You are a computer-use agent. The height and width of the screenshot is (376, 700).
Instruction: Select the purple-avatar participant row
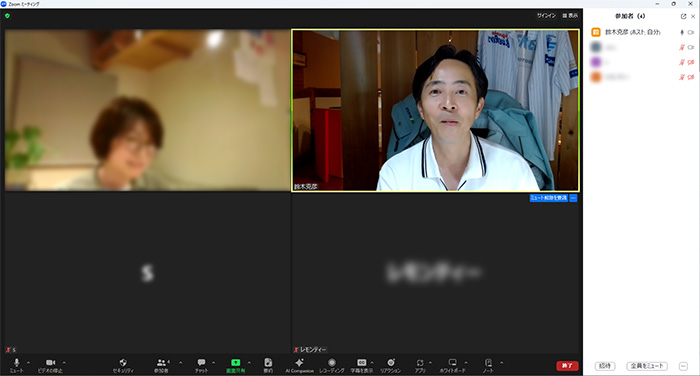point(642,62)
